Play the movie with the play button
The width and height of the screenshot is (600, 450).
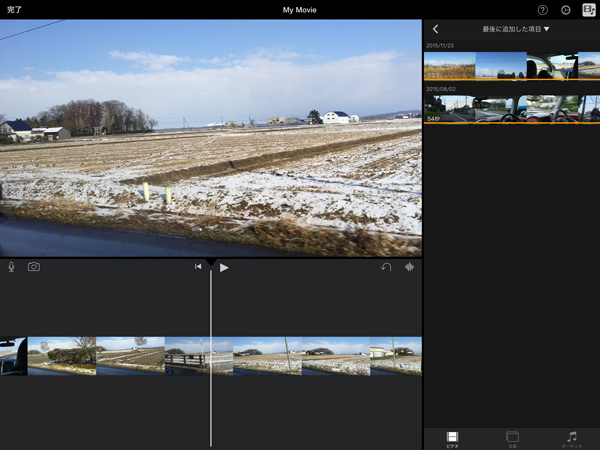tap(224, 267)
